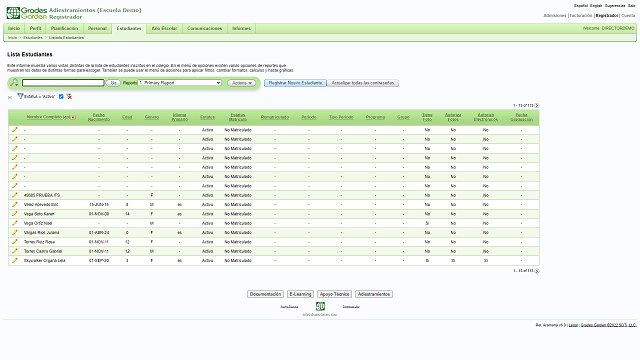
Task: Click sort arrow beside Nombre Completo header
Action: (73, 118)
